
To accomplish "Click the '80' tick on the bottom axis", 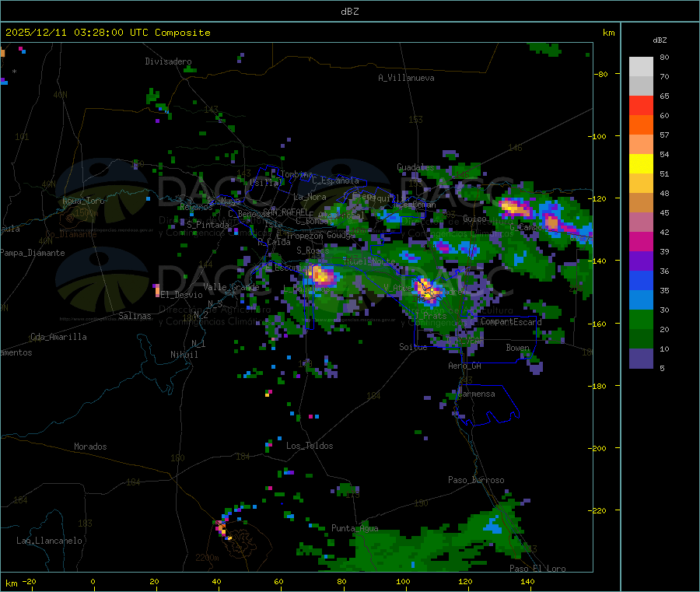I will (341, 581).
